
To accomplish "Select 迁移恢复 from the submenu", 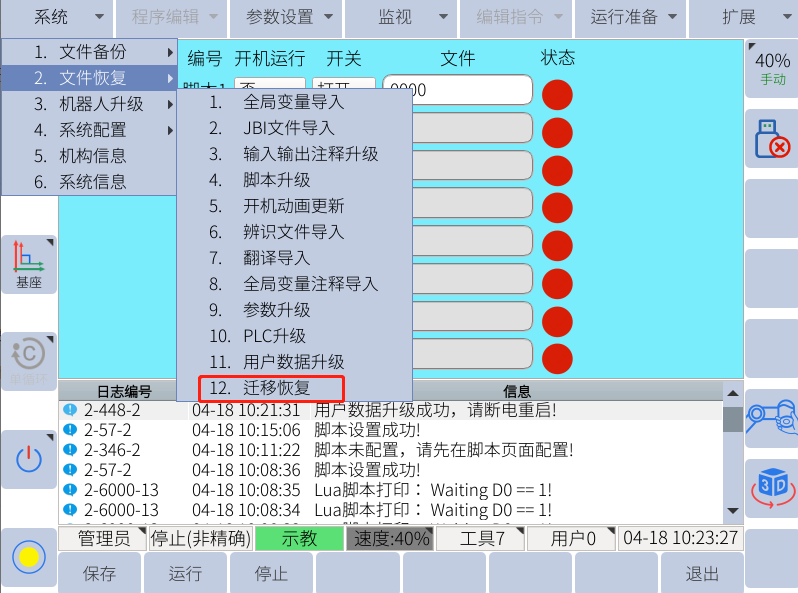I will coord(272,388).
